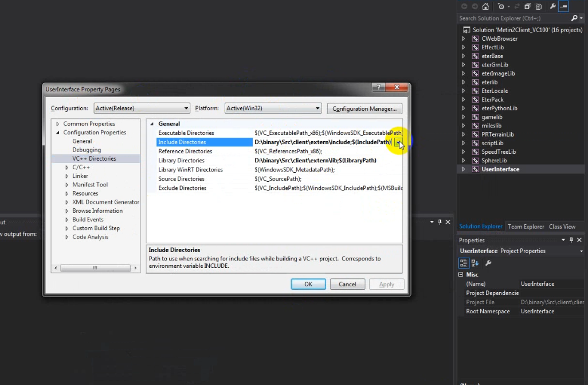This screenshot has height=385, width=588.
Task: Click the EffectLib project icon
Action: tap(476, 47)
